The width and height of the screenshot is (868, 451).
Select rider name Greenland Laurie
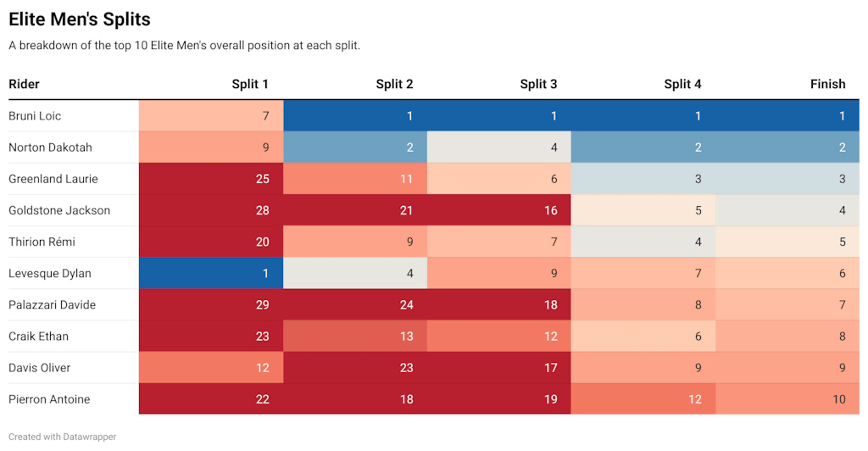tap(53, 179)
